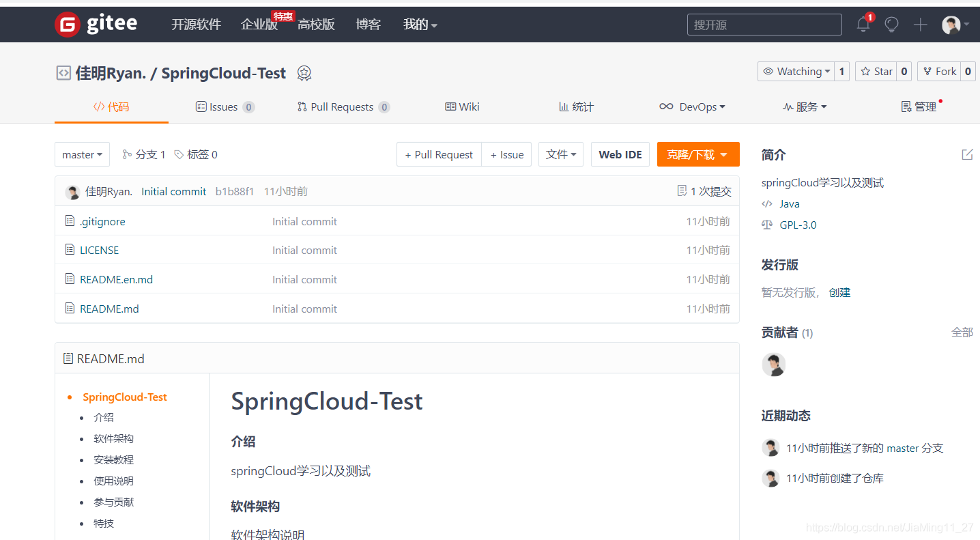Open commit hash b1b88f1
The width and height of the screenshot is (980, 540).
click(x=235, y=191)
